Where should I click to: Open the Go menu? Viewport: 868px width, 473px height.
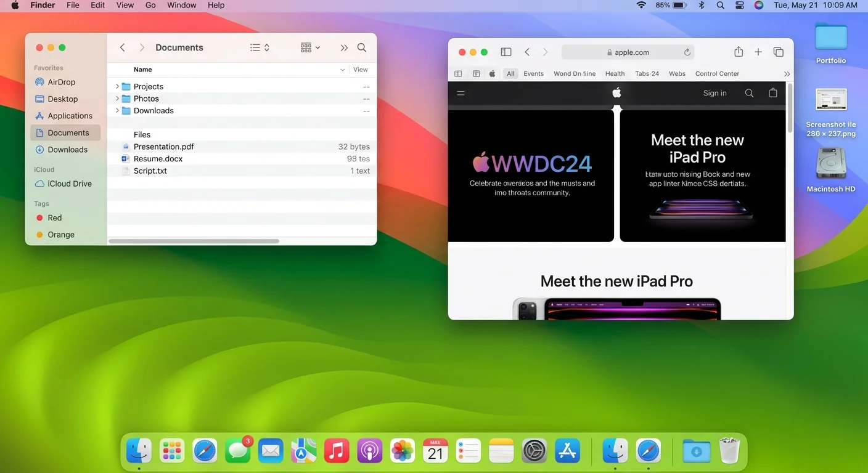pos(150,5)
